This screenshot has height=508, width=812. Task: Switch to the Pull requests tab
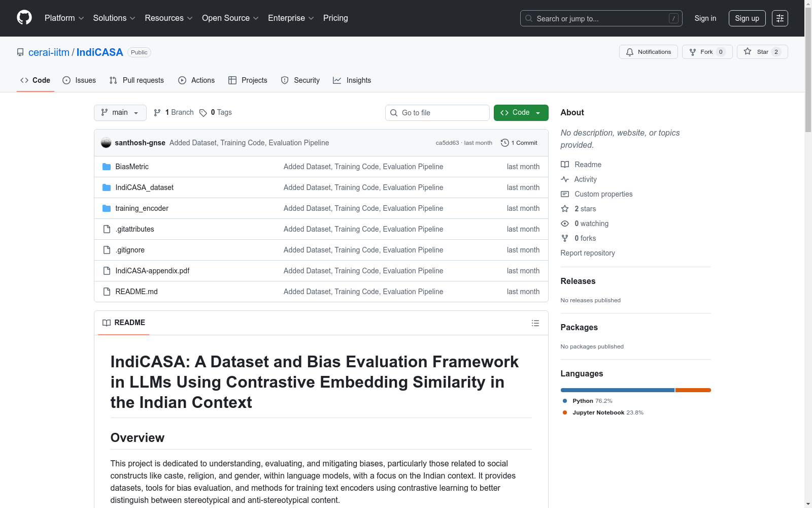point(137,80)
